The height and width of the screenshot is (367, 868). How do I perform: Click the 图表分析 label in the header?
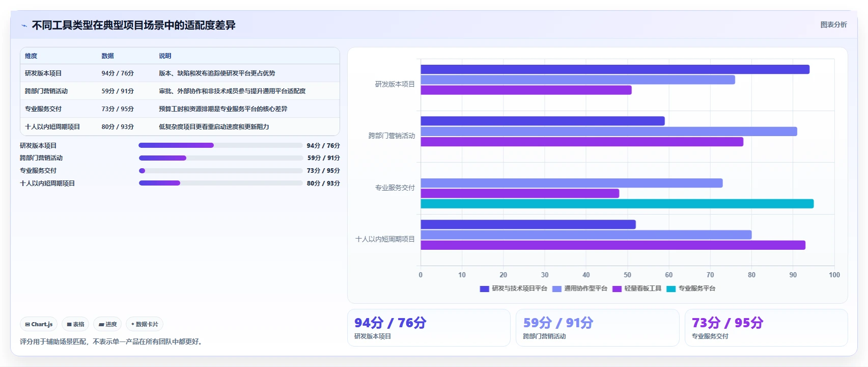click(833, 24)
